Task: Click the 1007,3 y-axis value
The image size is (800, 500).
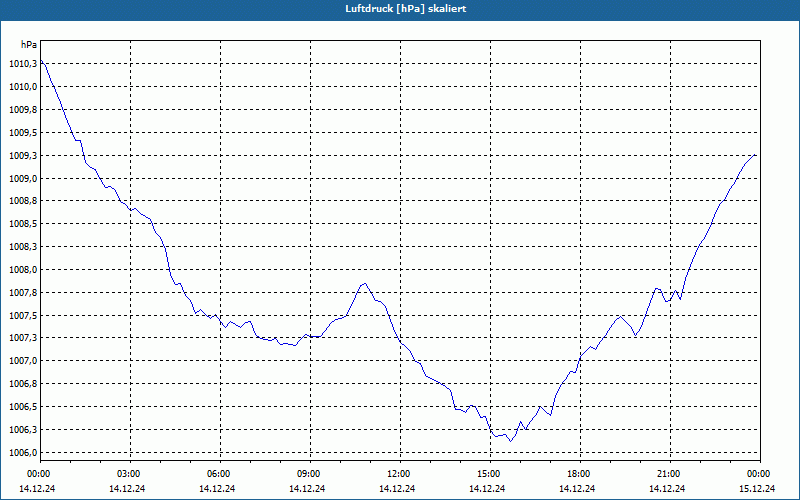Action: pos(23,338)
